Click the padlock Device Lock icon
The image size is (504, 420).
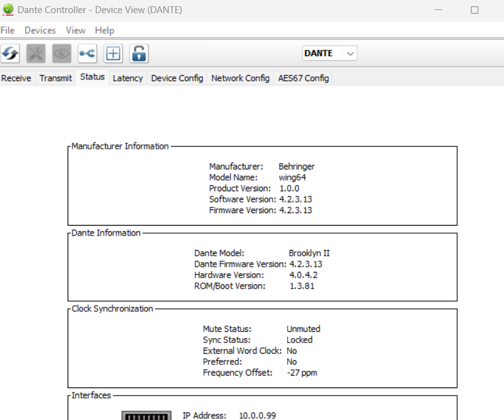tap(139, 53)
